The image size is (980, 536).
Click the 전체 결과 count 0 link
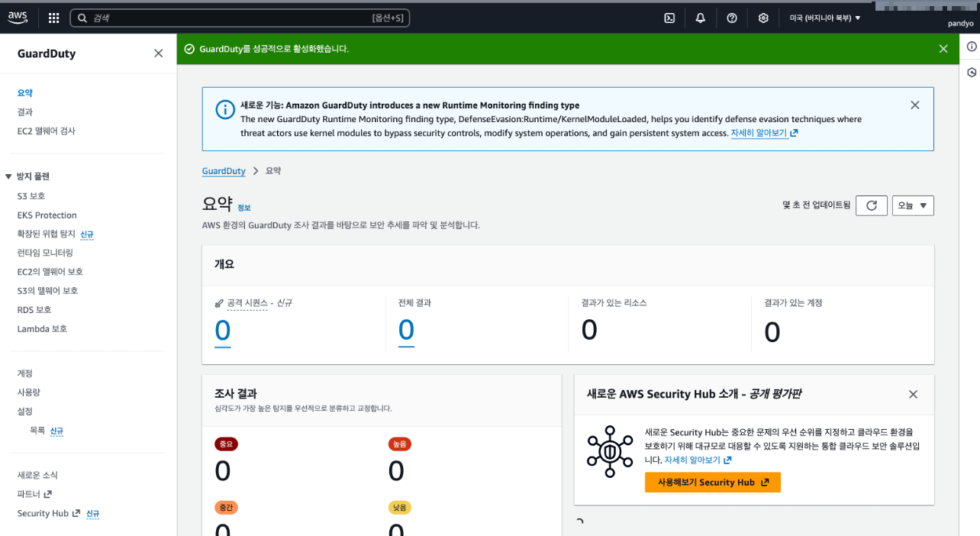[406, 331]
